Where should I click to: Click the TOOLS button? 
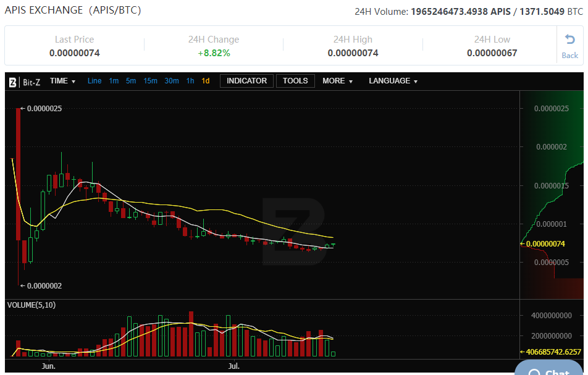[295, 81]
